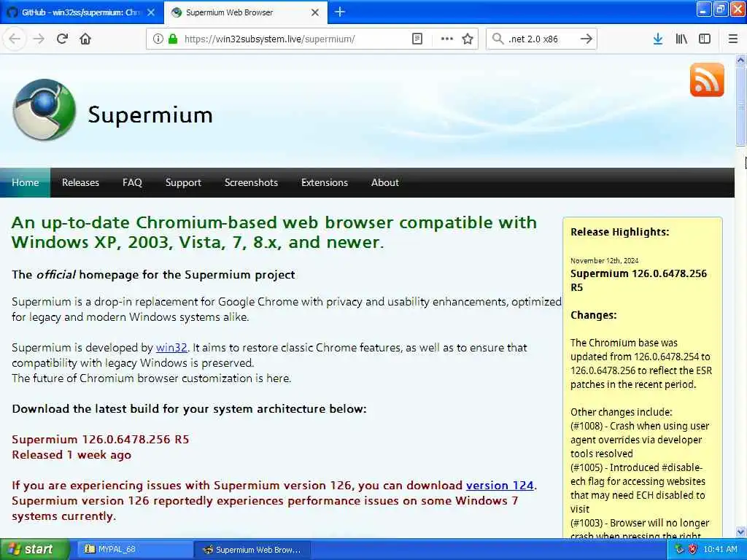Open the Releases page
This screenshot has height=560, width=747.
coord(80,182)
